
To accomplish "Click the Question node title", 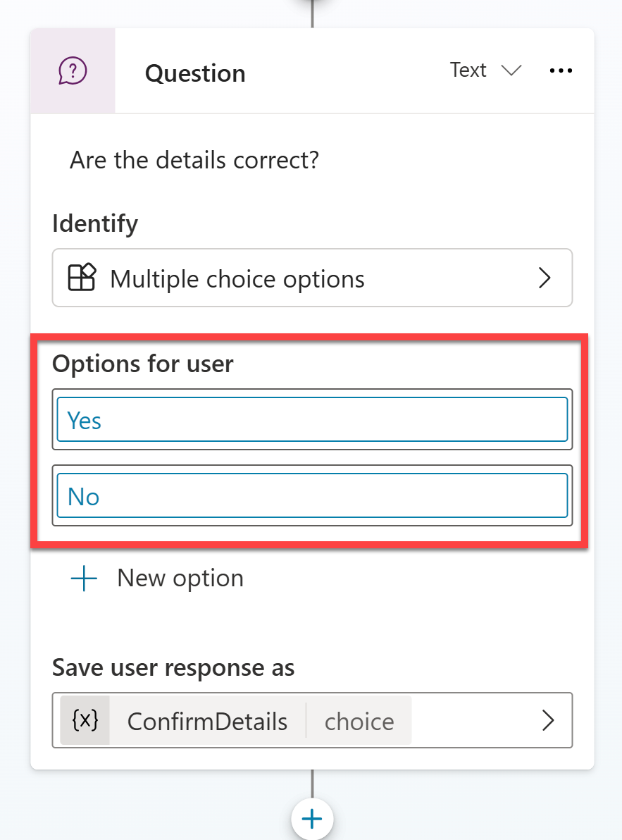I will tap(195, 73).
